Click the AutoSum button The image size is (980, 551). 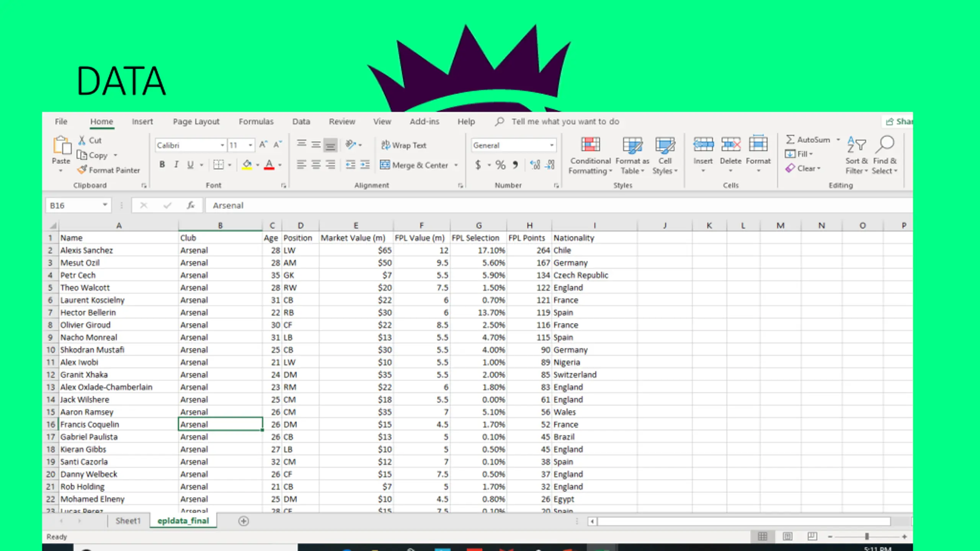808,140
